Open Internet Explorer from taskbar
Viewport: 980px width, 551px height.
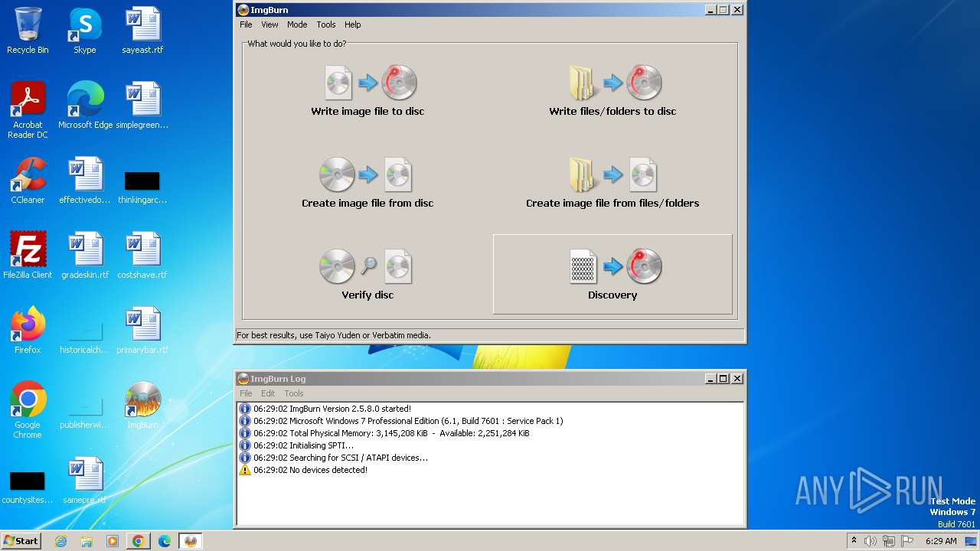61,541
